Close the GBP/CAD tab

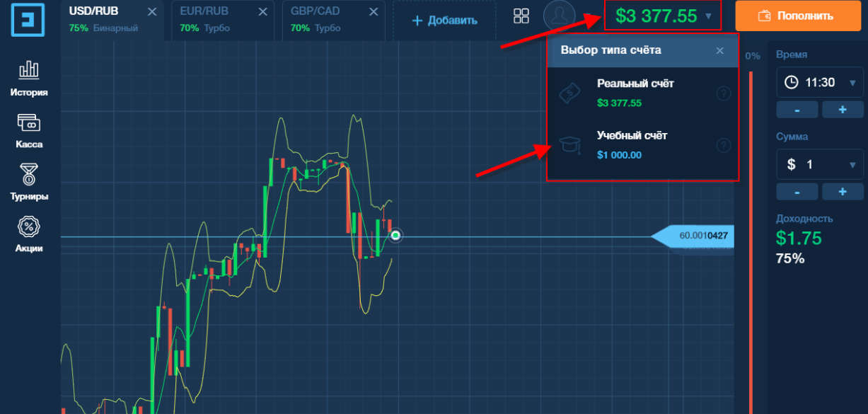point(374,12)
